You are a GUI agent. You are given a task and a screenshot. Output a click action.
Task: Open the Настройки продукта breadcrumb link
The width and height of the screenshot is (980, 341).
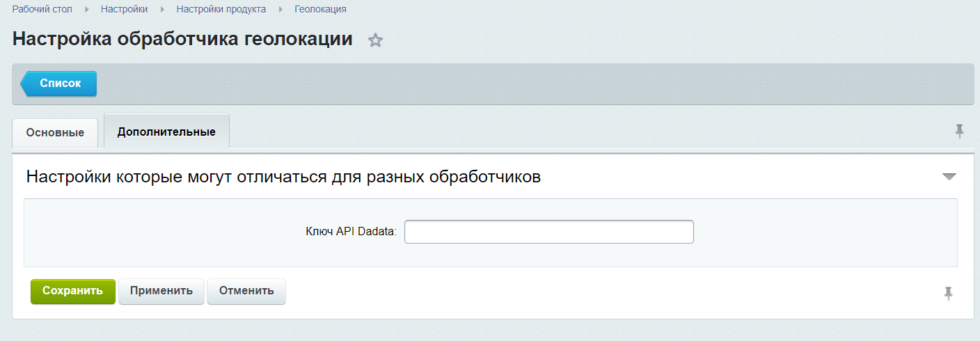(221, 10)
